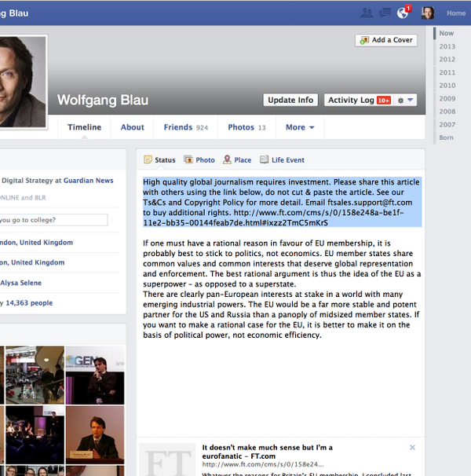Click link preview title about eurofanatic
This screenshot has width=471, height=476.
point(268,452)
